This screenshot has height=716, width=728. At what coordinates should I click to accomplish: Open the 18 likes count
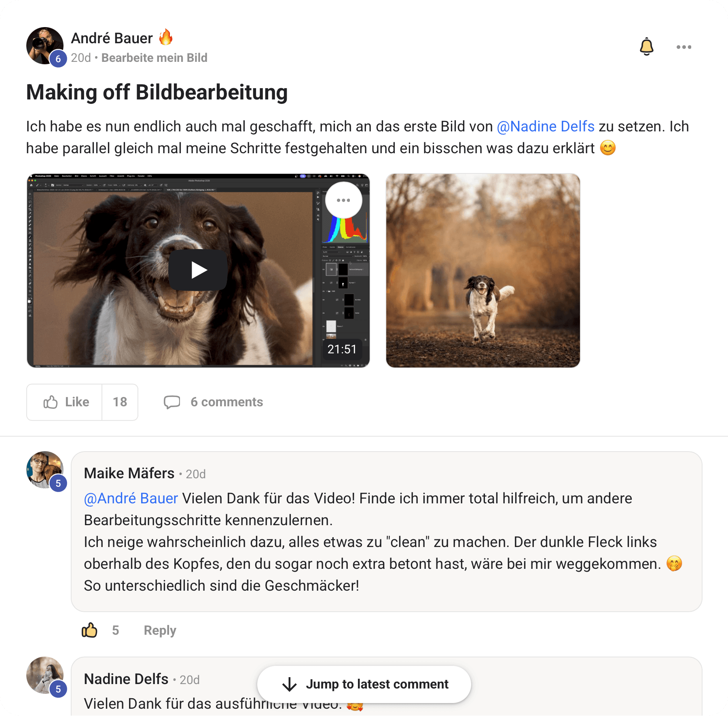tap(120, 402)
